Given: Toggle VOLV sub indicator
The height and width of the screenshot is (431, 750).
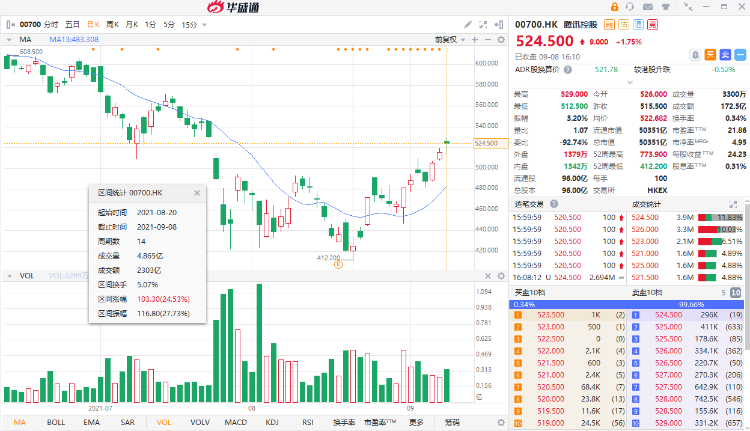Looking at the screenshot, I should [200, 422].
